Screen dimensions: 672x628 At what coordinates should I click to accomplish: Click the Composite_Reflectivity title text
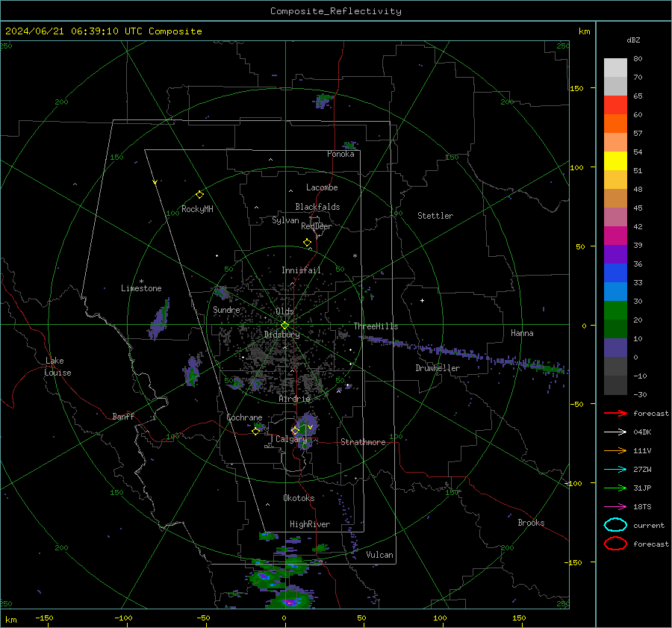[x=336, y=11]
